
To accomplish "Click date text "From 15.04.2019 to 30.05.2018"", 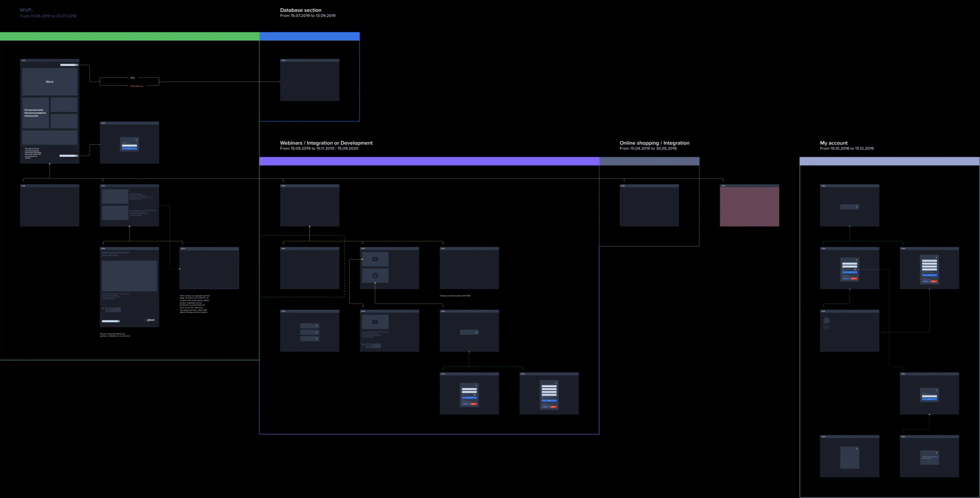I will pos(648,149).
